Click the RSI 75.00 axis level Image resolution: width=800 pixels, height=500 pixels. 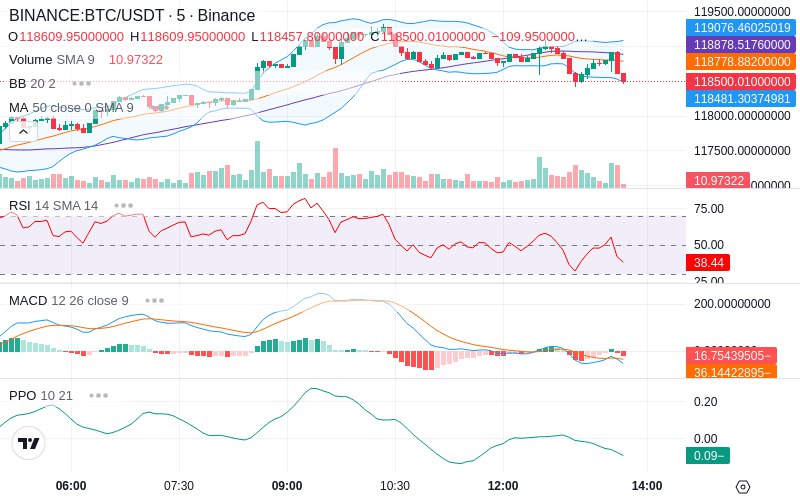[709, 209]
